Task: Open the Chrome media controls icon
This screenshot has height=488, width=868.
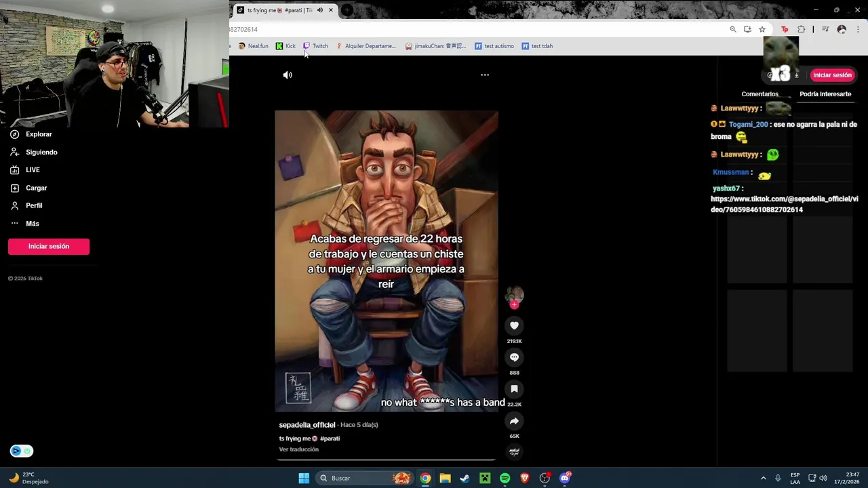Action: [x=825, y=29]
